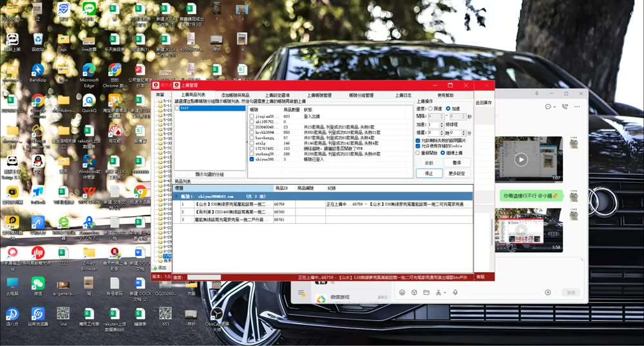
Task: Adjust the delay hours spinner arrows
Action: pyautogui.click(x=442, y=133)
